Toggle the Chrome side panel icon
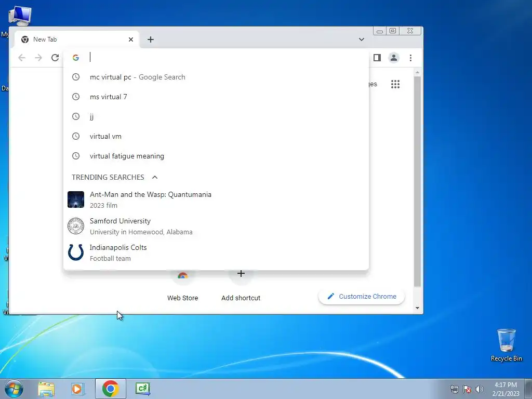Screen dimensions: 532x399 coord(377,58)
